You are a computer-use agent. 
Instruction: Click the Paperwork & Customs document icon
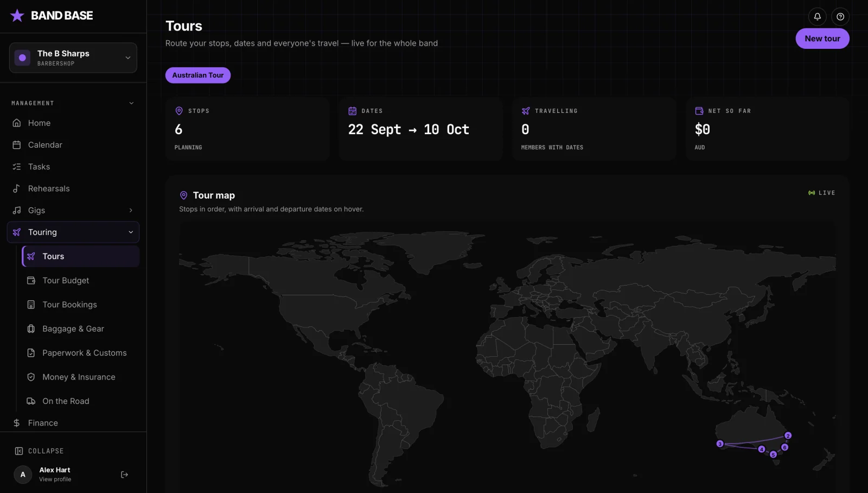(x=31, y=353)
